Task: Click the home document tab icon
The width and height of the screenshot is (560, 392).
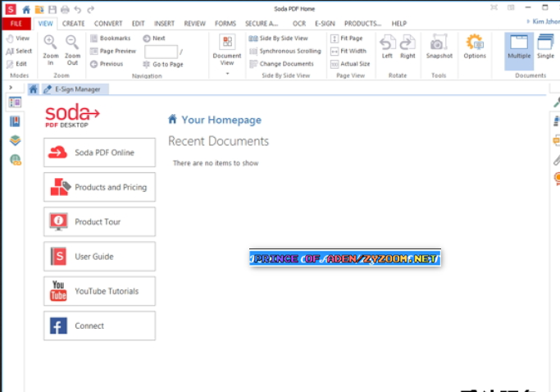Action: pyautogui.click(x=34, y=89)
